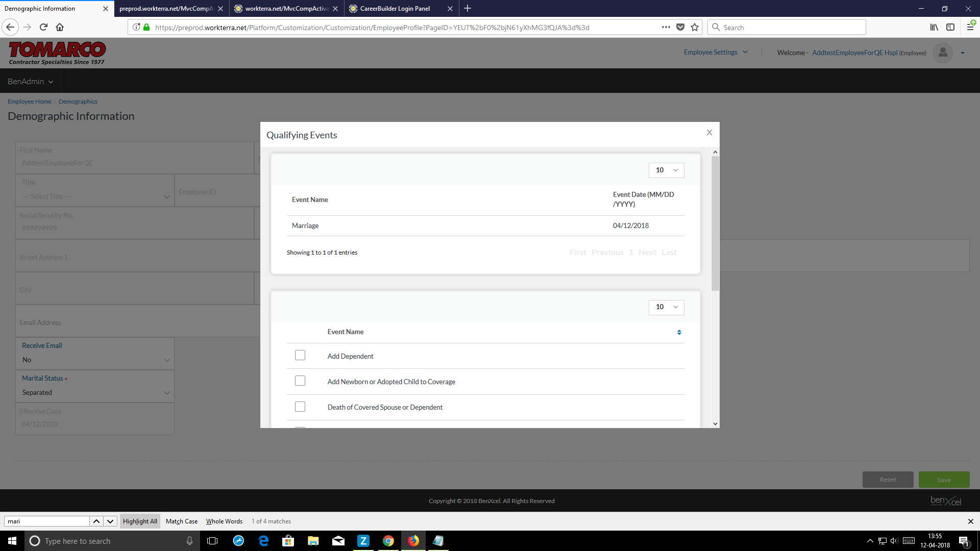Open the Firefox library icon
The height and width of the screenshot is (551, 980).
(934, 27)
